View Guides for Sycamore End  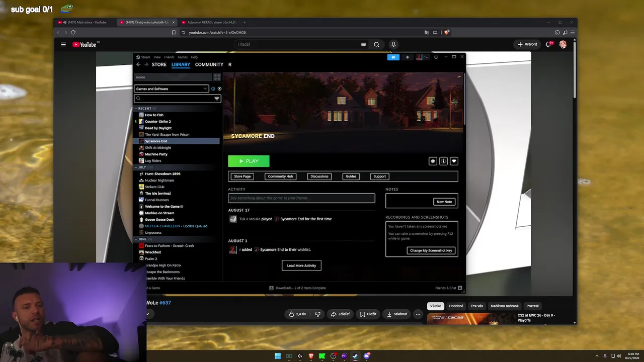[x=351, y=176]
